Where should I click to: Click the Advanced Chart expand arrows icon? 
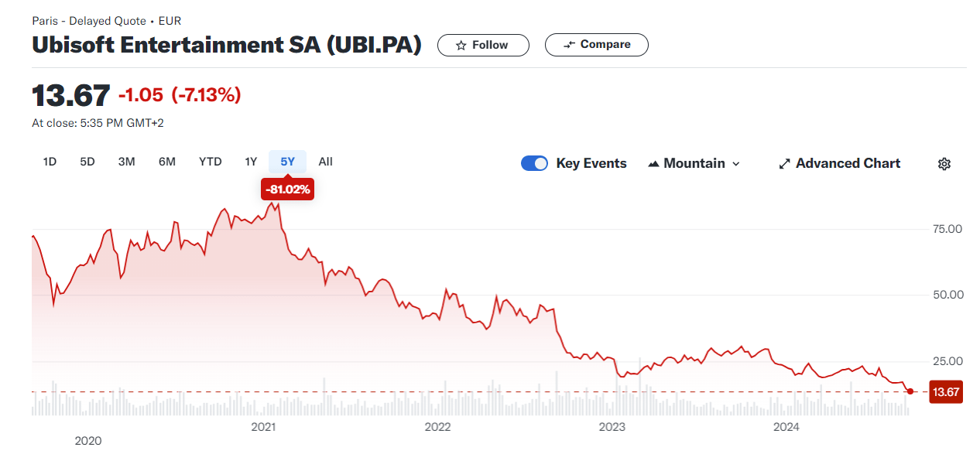pos(784,163)
